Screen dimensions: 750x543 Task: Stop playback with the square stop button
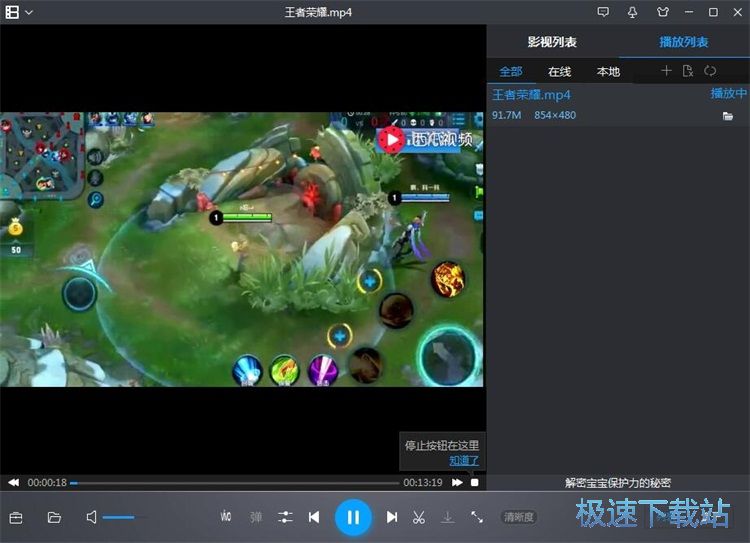(474, 482)
